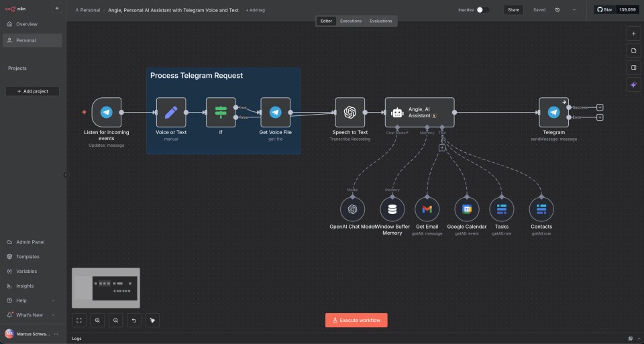This screenshot has width=644, height=344.
Task: Expand the Help menu chevron
Action: (x=54, y=300)
